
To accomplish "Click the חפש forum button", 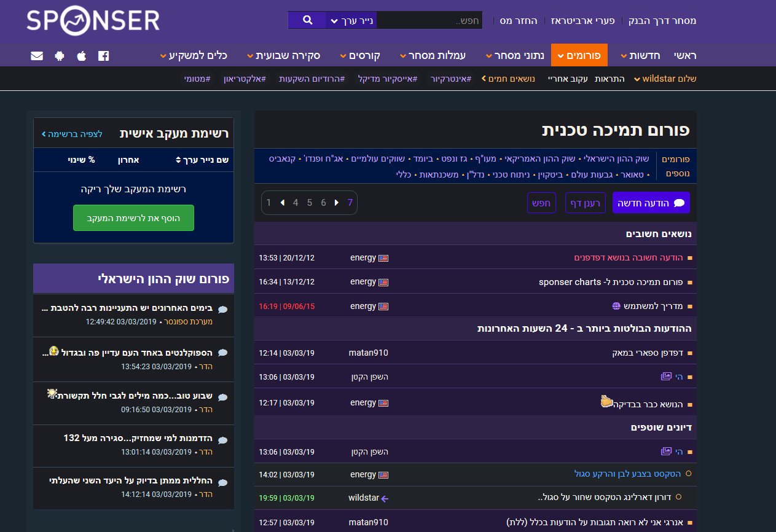I will [541, 203].
